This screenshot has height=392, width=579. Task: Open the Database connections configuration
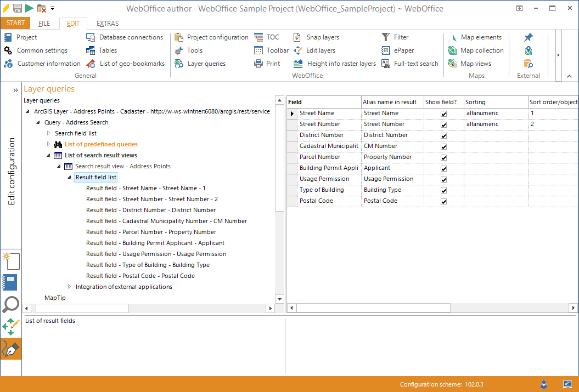132,37
